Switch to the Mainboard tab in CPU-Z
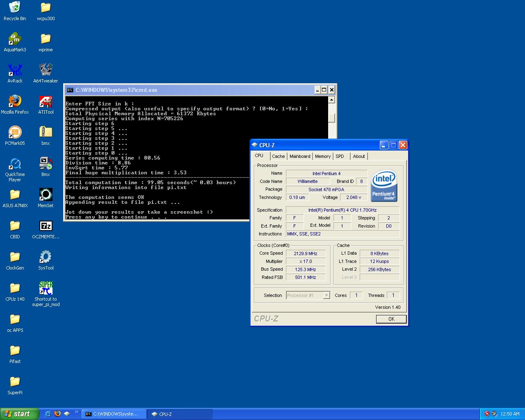 coord(300,156)
